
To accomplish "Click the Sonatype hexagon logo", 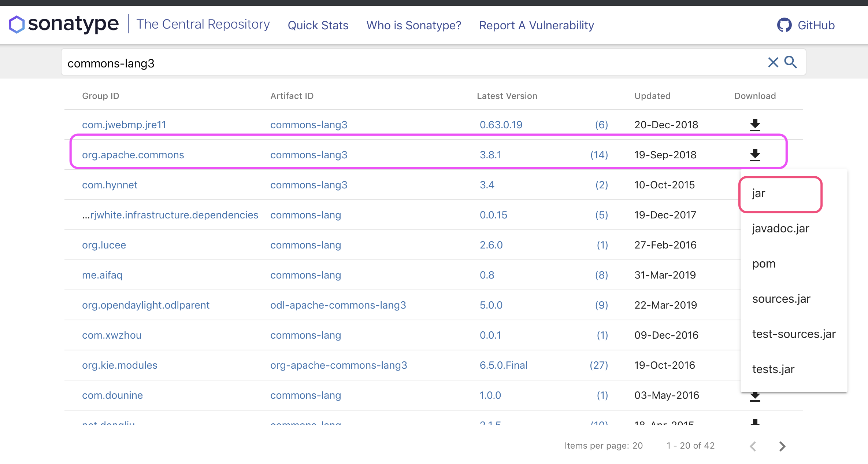I will pos(17,25).
